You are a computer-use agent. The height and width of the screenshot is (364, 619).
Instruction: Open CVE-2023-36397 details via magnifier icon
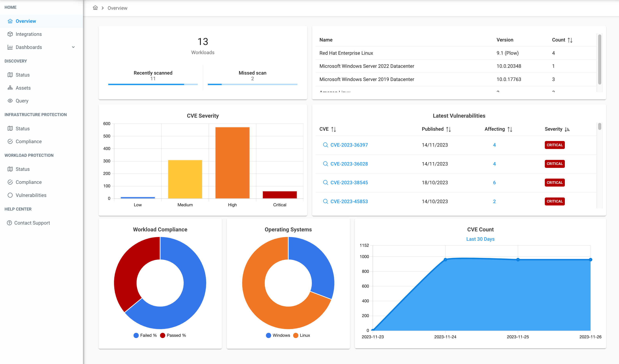tap(325, 145)
